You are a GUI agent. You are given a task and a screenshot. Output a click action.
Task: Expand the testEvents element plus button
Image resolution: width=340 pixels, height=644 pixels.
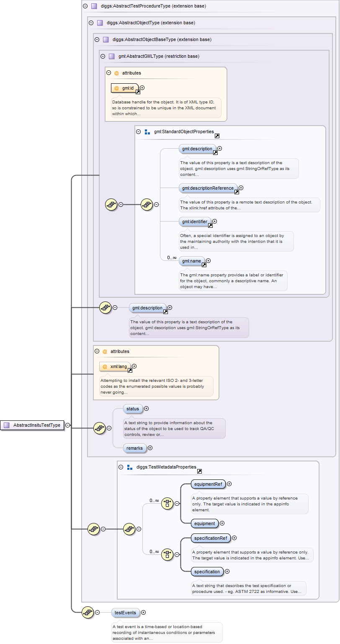[x=144, y=612]
